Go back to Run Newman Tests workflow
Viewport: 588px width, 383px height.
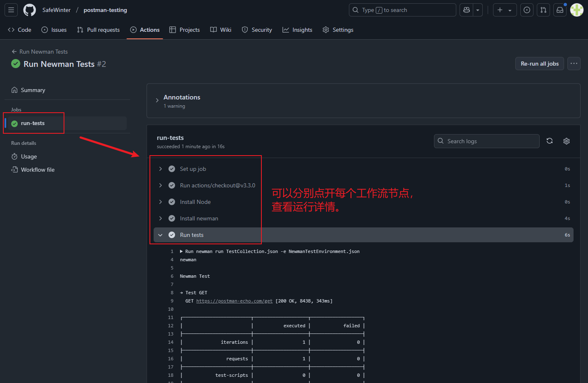40,52
